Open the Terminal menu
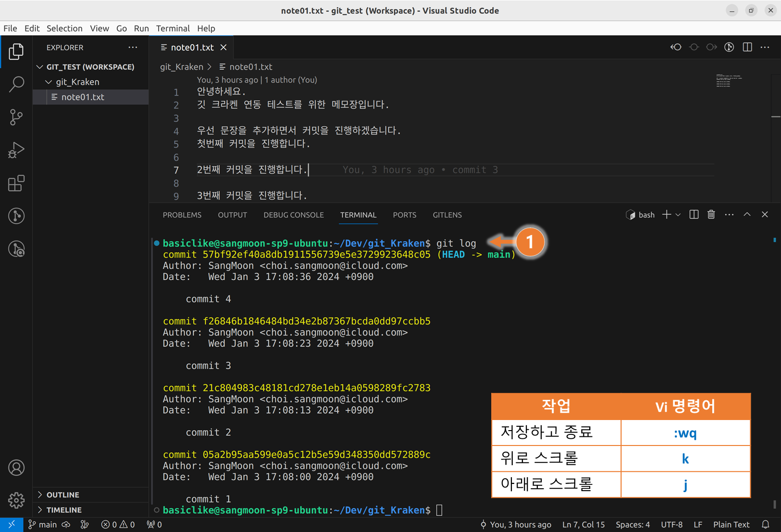Image resolution: width=781 pixels, height=532 pixels. (x=173, y=28)
